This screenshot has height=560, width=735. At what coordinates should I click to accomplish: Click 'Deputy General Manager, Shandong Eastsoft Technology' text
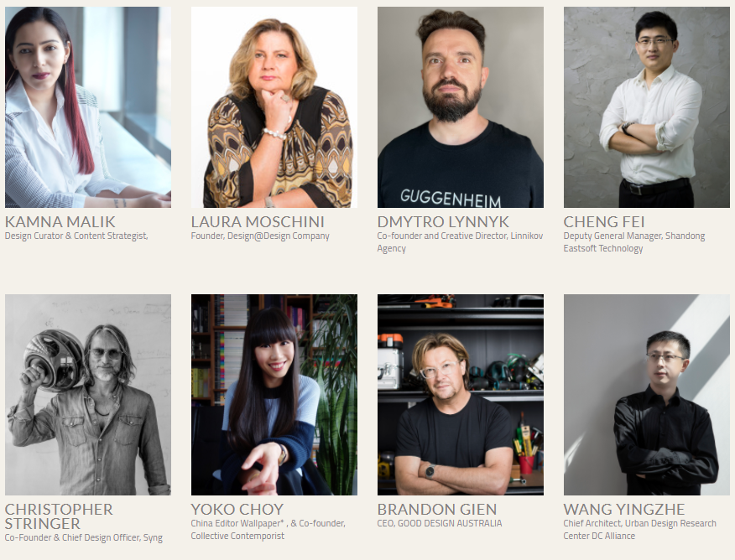coord(634,242)
